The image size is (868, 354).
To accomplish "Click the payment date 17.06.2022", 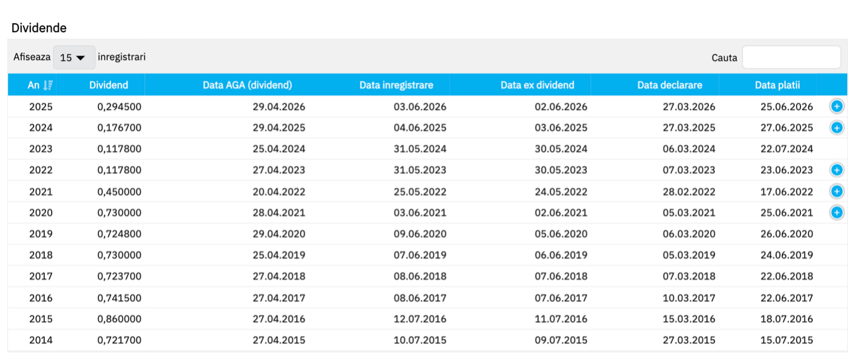I will click(787, 192).
